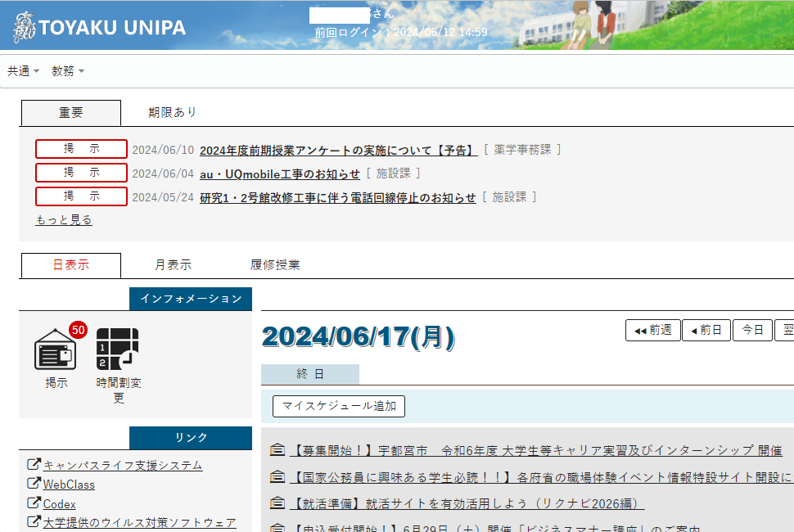Go to previous day with 前日 button
794x532 pixels.
[x=706, y=331]
